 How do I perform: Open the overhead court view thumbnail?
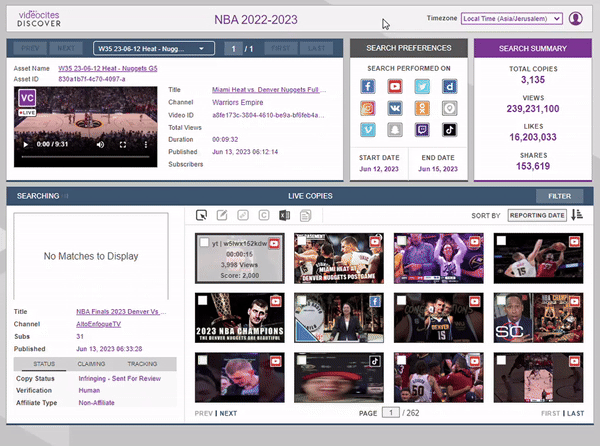(538, 378)
